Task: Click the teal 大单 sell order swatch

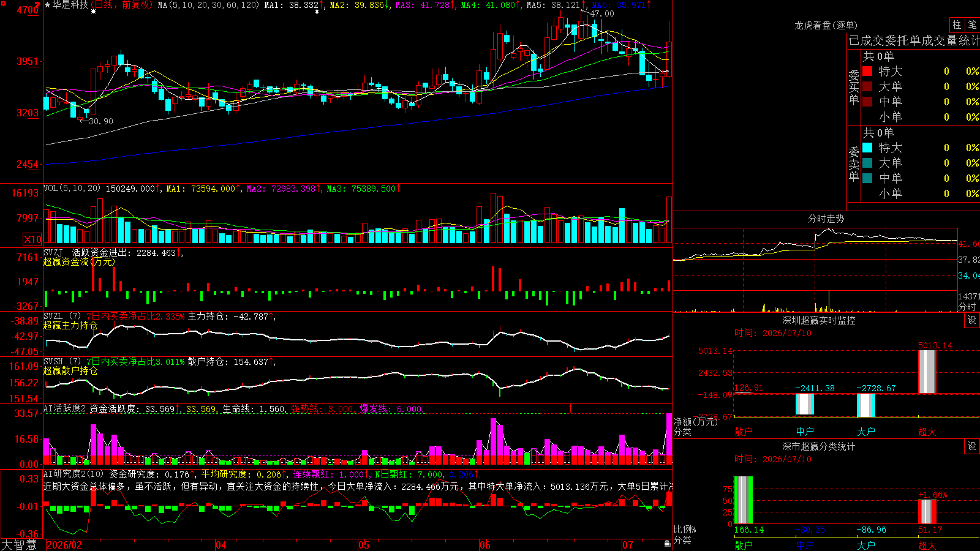Action: click(867, 163)
